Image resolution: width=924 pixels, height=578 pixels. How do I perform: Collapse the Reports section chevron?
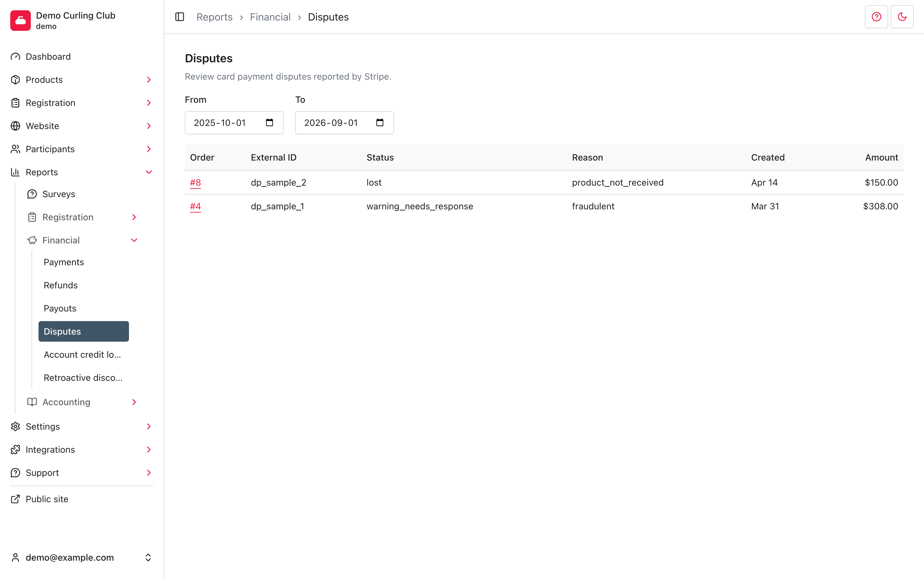pyautogui.click(x=149, y=172)
